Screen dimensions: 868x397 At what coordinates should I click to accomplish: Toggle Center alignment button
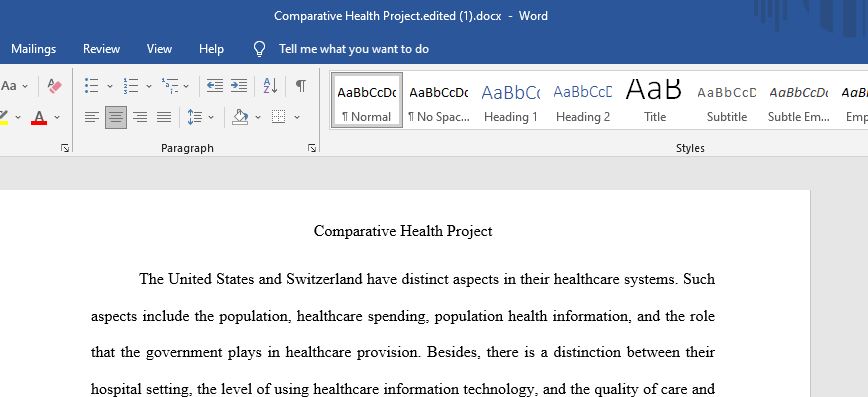pos(116,117)
